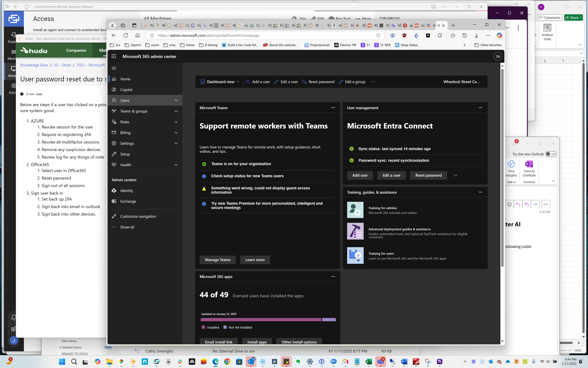Click the installed segment of apps bar

pos(261,320)
